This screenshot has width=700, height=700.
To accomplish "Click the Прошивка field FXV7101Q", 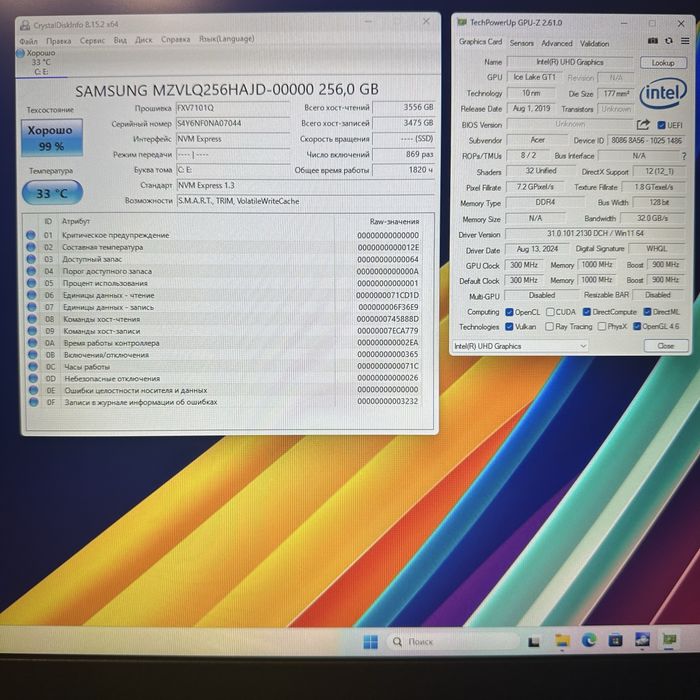I will click(233, 108).
